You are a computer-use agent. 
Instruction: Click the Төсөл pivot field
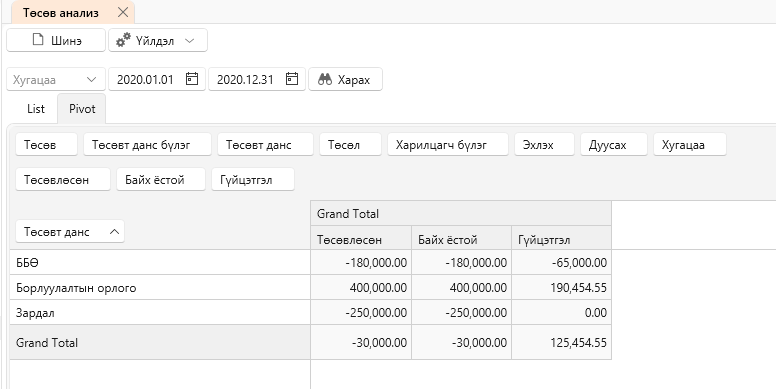pyautogui.click(x=350, y=145)
